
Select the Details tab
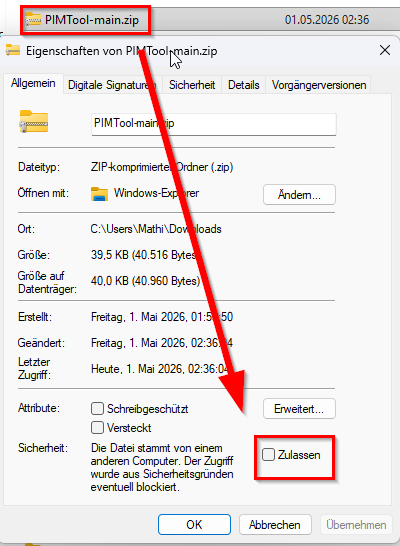tap(244, 85)
